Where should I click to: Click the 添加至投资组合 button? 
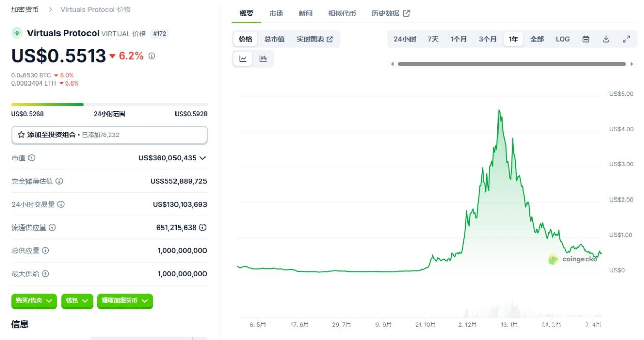(x=109, y=135)
